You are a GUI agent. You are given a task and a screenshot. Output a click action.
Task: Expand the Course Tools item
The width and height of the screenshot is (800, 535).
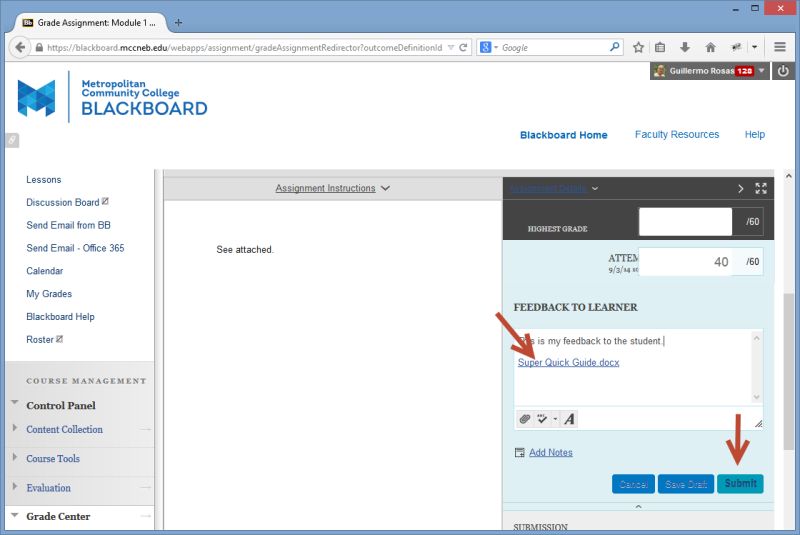(15, 456)
